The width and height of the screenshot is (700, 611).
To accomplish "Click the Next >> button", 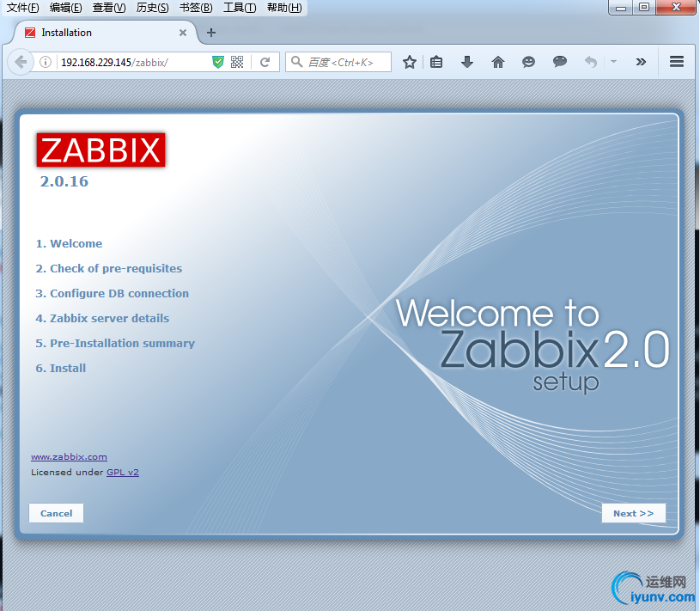I will 634,513.
